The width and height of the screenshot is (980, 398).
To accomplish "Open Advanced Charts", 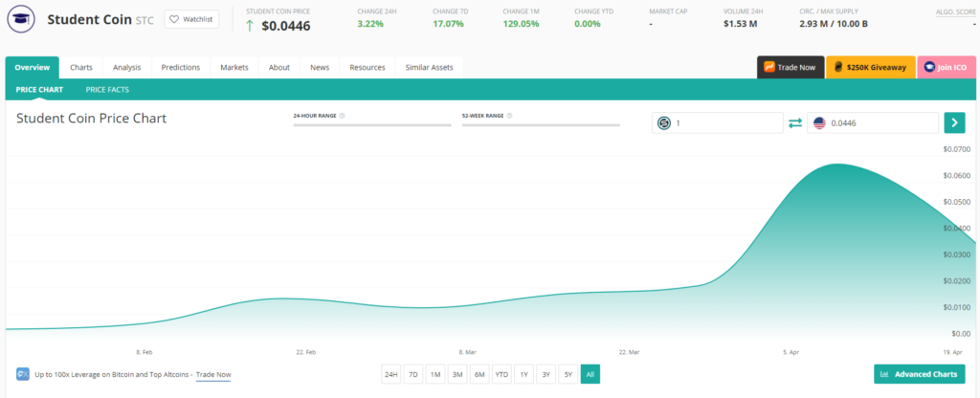I will tap(919, 374).
